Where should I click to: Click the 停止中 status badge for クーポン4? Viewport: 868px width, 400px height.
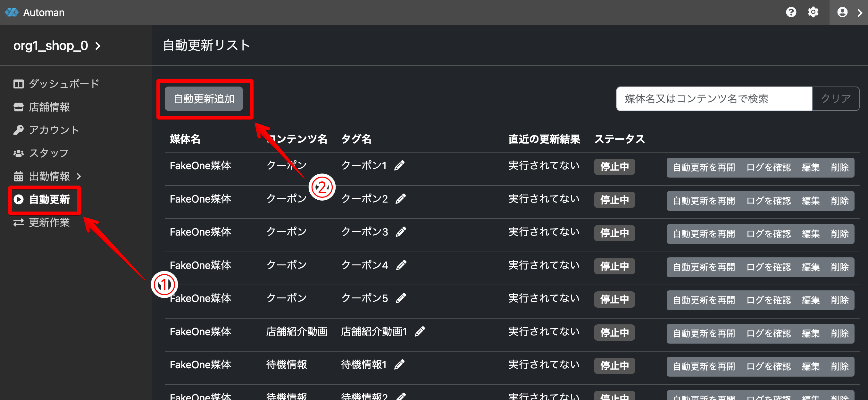(614, 266)
